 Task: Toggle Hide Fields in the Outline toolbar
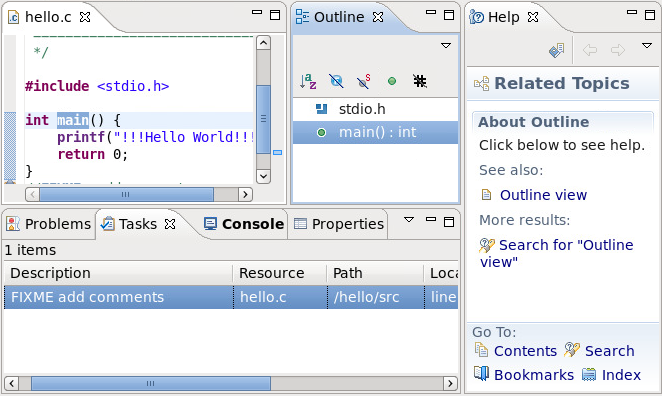click(x=336, y=81)
